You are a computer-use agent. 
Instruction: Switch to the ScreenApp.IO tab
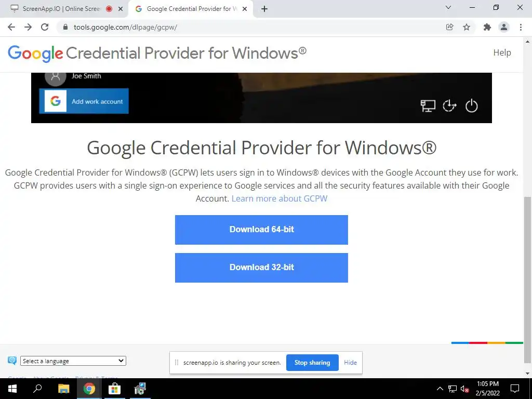tap(62, 9)
